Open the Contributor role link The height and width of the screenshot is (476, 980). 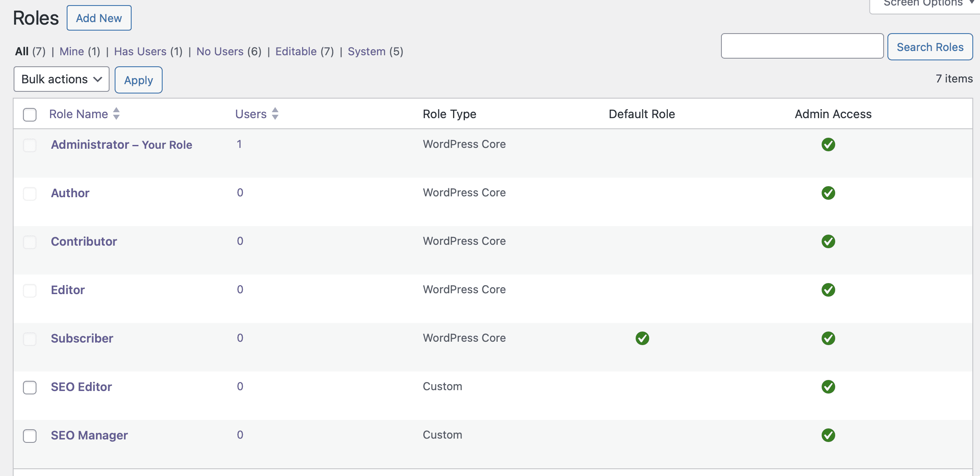coord(84,241)
